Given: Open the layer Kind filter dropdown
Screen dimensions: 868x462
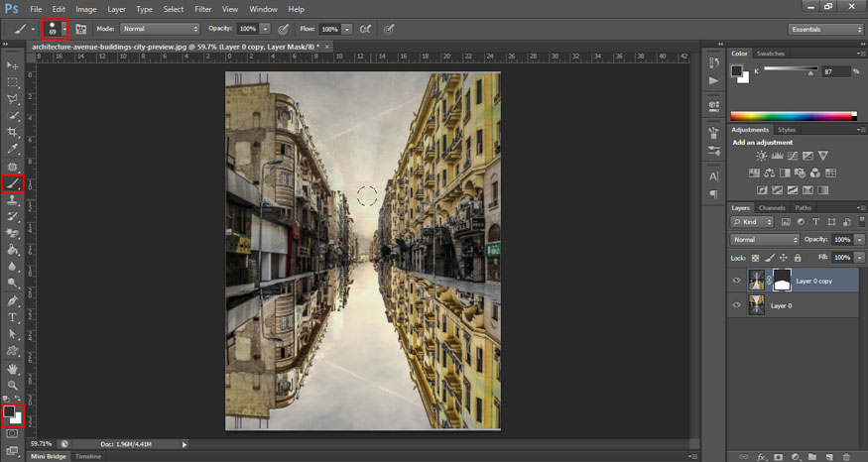Looking at the screenshot, I should 752,222.
